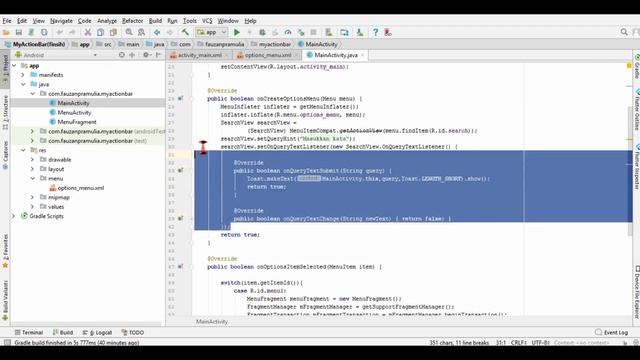Switch to the options_menu.xml tab
Screen dimensions: 640x360
tap(268, 55)
